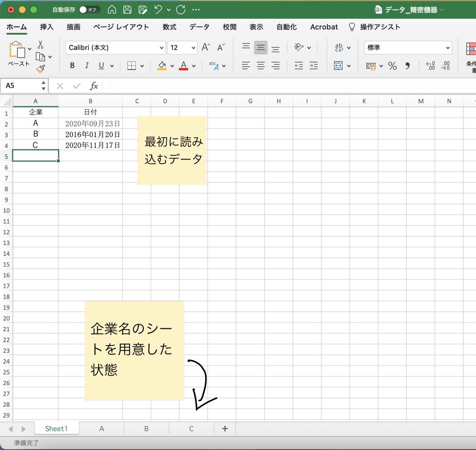476x450 pixels.
Task: Click the Increase Indent icon
Action: point(314,66)
